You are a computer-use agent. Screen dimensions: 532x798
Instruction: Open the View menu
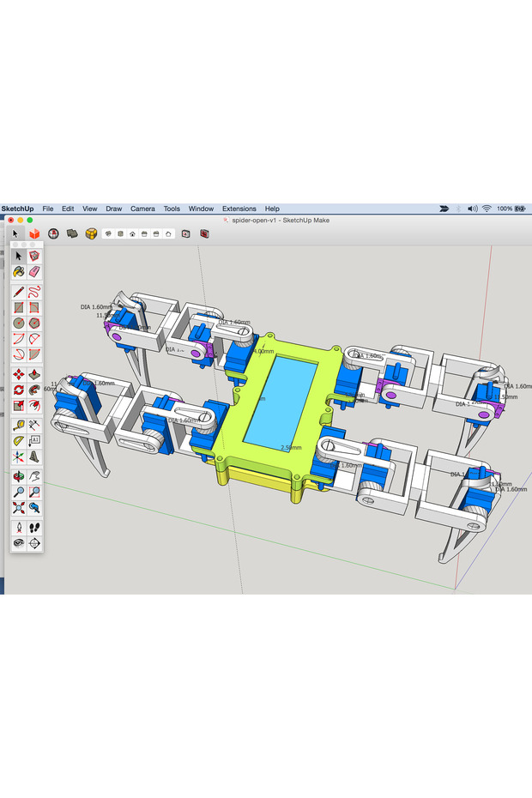pyautogui.click(x=89, y=209)
